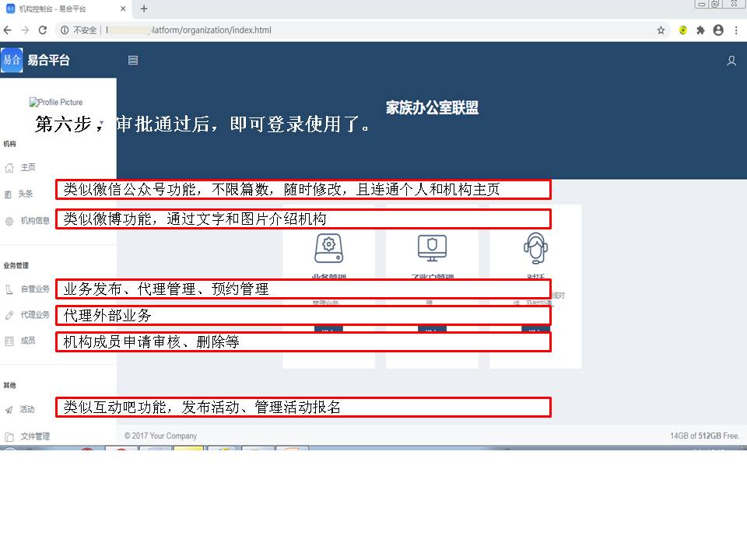Viewport: 747px width, 560px height.
Task: Open 自营业务 sidebar item
Action: click(x=34, y=289)
